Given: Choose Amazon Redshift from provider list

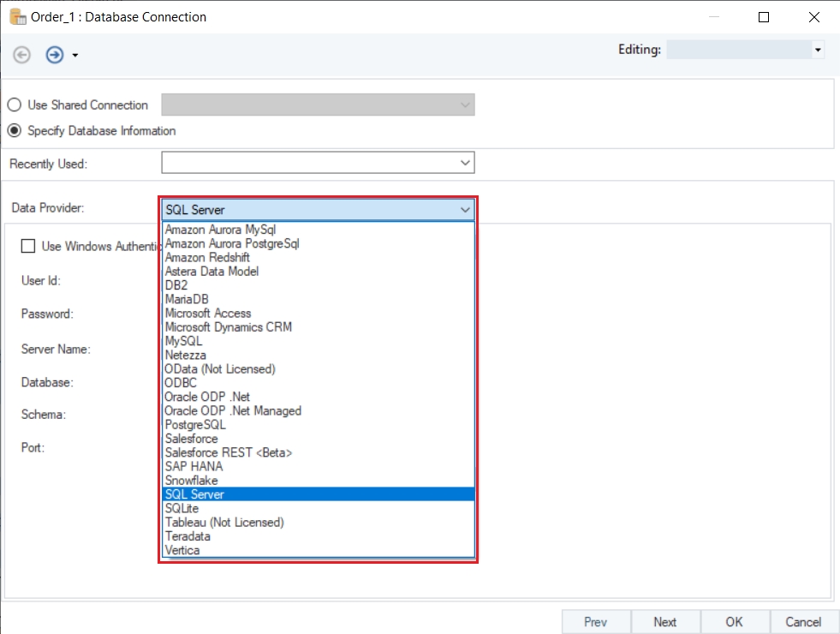Looking at the screenshot, I should coord(207,257).
